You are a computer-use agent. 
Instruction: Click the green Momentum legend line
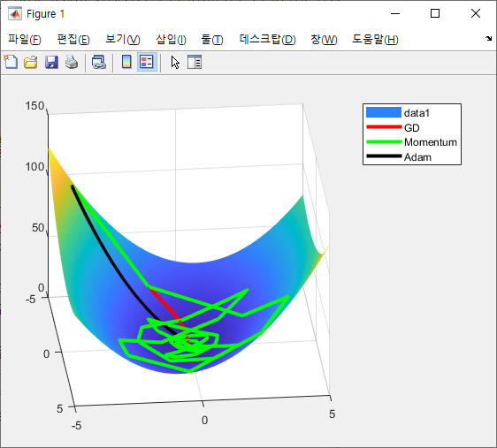click(384, 142)
